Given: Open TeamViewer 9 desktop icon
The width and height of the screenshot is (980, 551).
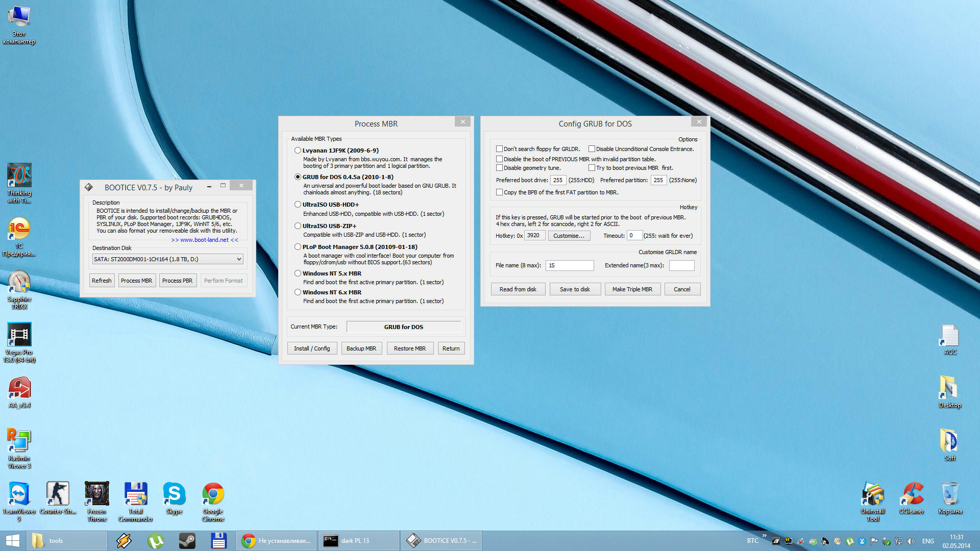Looking at the screenshot, I should 19,502.
